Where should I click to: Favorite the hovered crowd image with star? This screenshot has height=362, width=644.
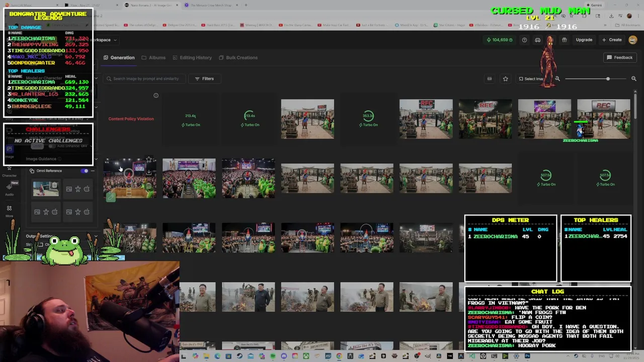tap(149, 160)
